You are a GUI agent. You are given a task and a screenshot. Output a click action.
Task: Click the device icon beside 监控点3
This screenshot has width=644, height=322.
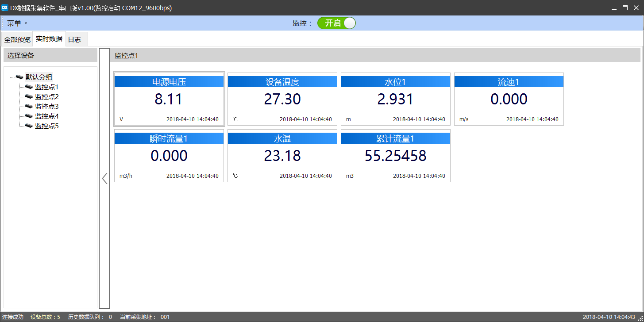[x=29, y=106]
